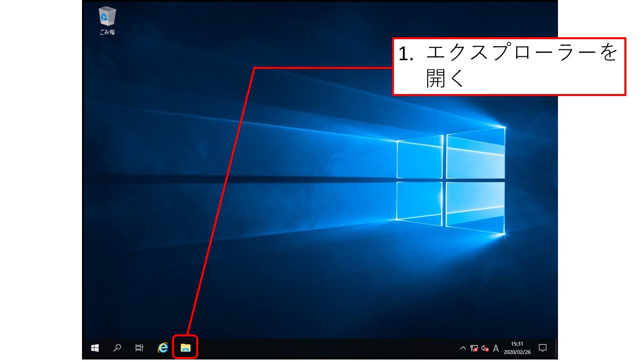Toggle the IME input mode 'A' indicator

[496, 348]
